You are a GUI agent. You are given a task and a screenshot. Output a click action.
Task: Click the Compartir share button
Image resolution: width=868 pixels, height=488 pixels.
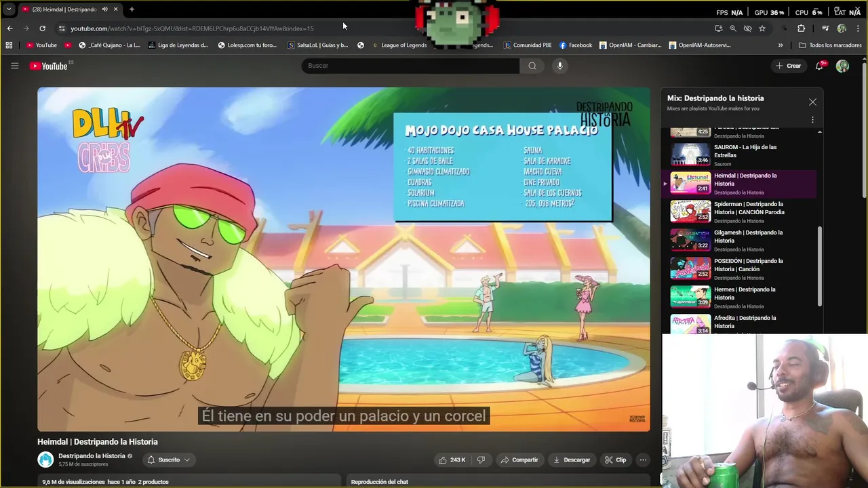pos(519,460)
